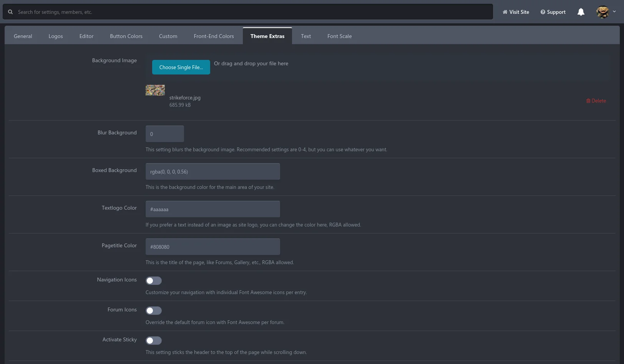Click Visit Site home link
624x364 pixels.
[516, 12]
